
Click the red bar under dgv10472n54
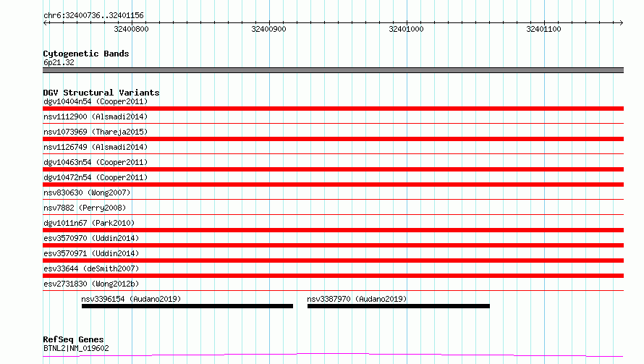click(x=333, y=185)
